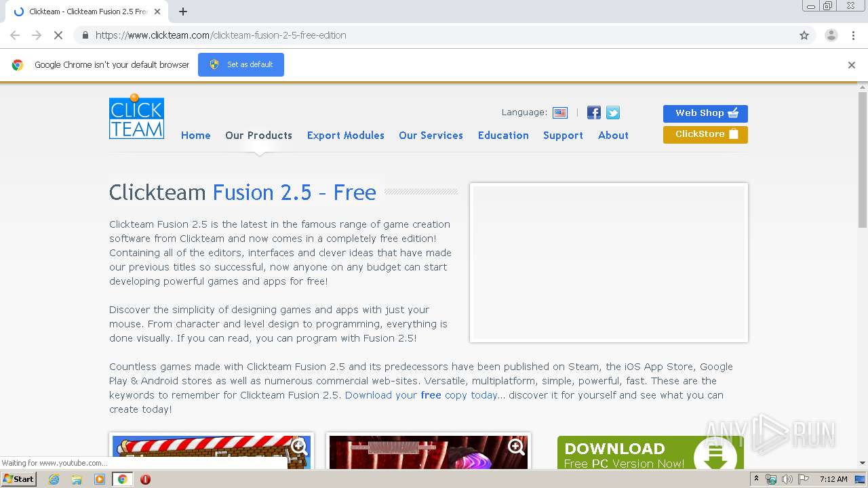Open the Facebook page icon

[594, 113]
